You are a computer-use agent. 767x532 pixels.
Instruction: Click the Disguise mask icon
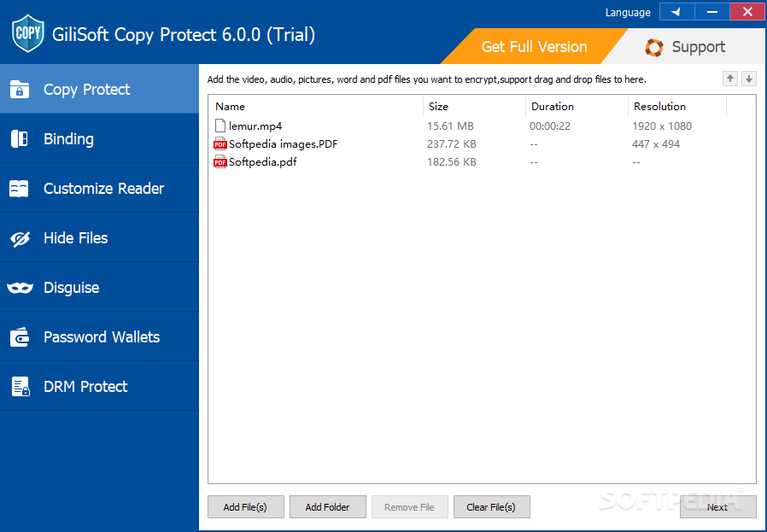(x=20, y=288)
